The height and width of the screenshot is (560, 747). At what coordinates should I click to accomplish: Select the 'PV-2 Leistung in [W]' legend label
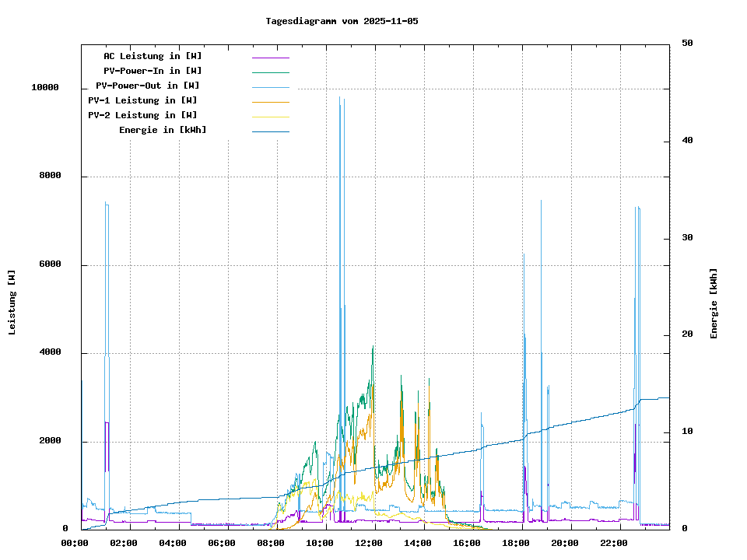(142, 115)
